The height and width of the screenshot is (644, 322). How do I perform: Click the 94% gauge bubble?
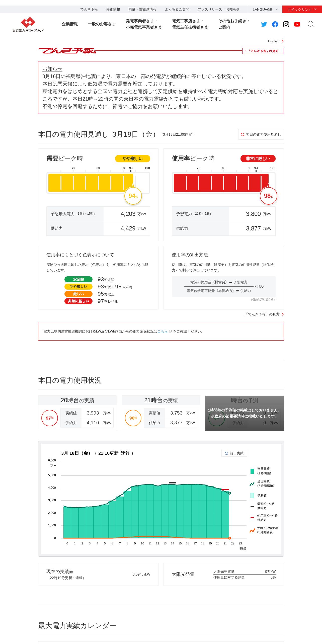click(x=133, y=196)
